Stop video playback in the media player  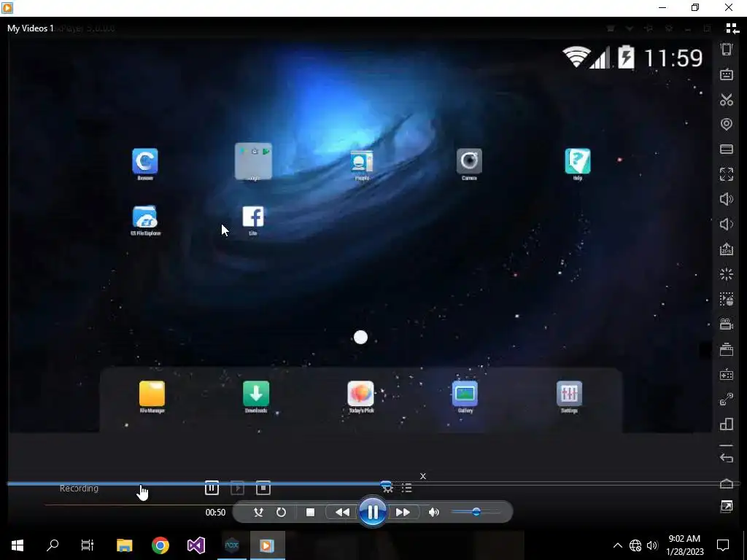(x=310, y=513)
